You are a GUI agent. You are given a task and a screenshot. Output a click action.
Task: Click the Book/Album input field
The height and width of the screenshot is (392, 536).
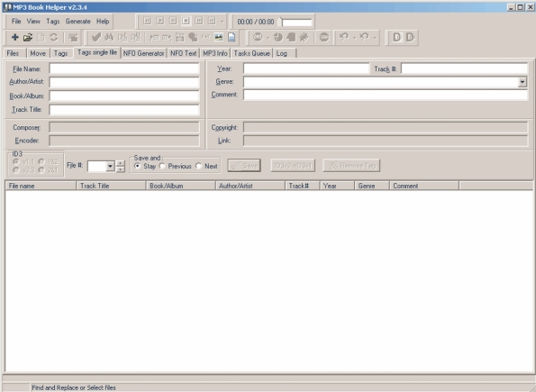[x=124, y=96]
